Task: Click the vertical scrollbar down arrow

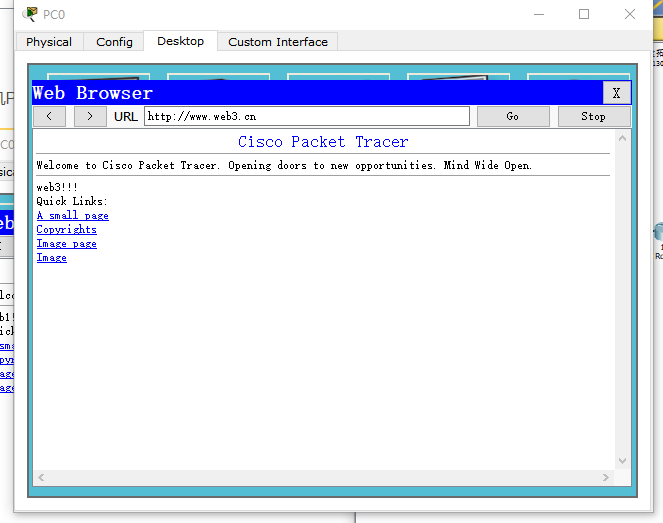Action: 622,460
